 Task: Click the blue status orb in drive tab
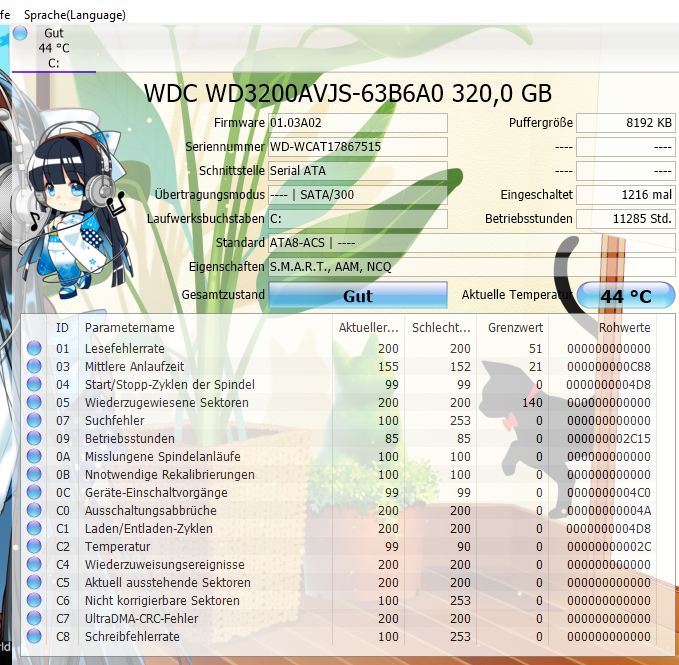pyautogui.click(x=20, y=33)
